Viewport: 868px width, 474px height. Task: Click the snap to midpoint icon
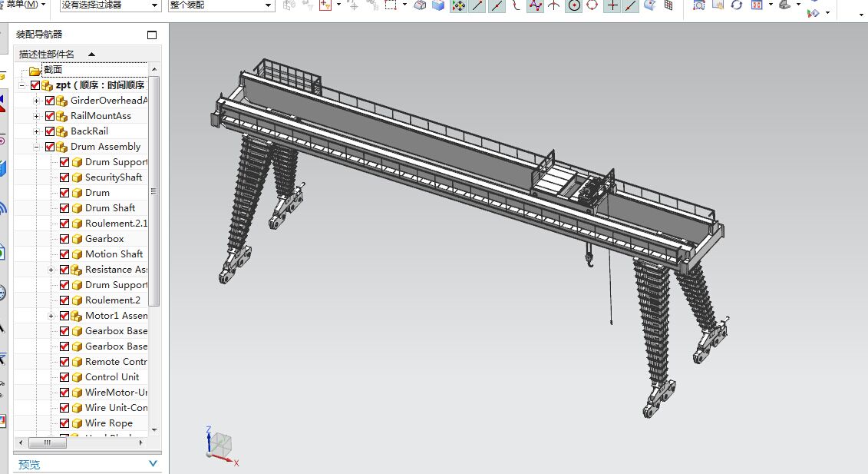[x=497, y=5]
